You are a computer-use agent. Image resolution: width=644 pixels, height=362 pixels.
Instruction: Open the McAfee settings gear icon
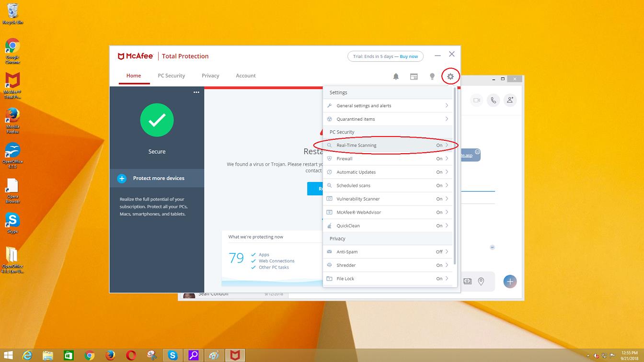[450, 76]
